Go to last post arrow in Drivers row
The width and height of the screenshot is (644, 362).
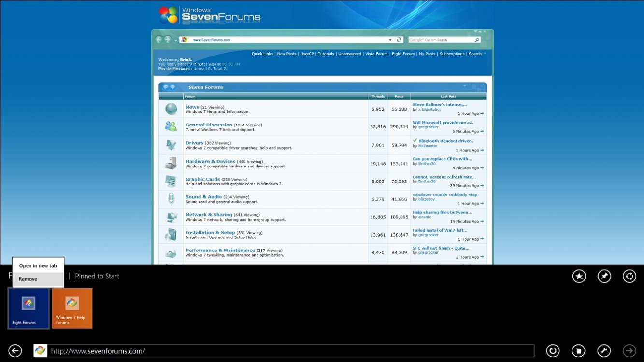click(x=482, y=150)
